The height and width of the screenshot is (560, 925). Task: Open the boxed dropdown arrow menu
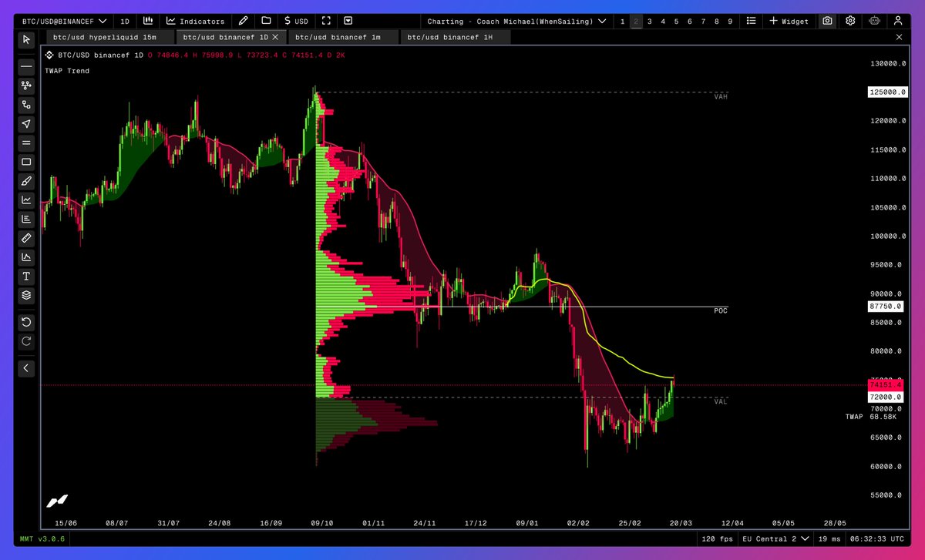[x=348, y=21]
